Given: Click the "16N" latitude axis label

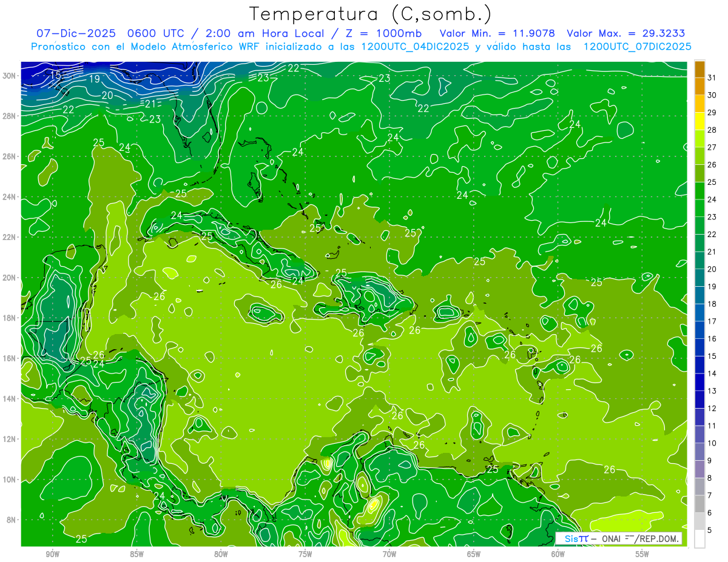Looking at the screenshot, I should pyautogui.click(x=10, y=358).
